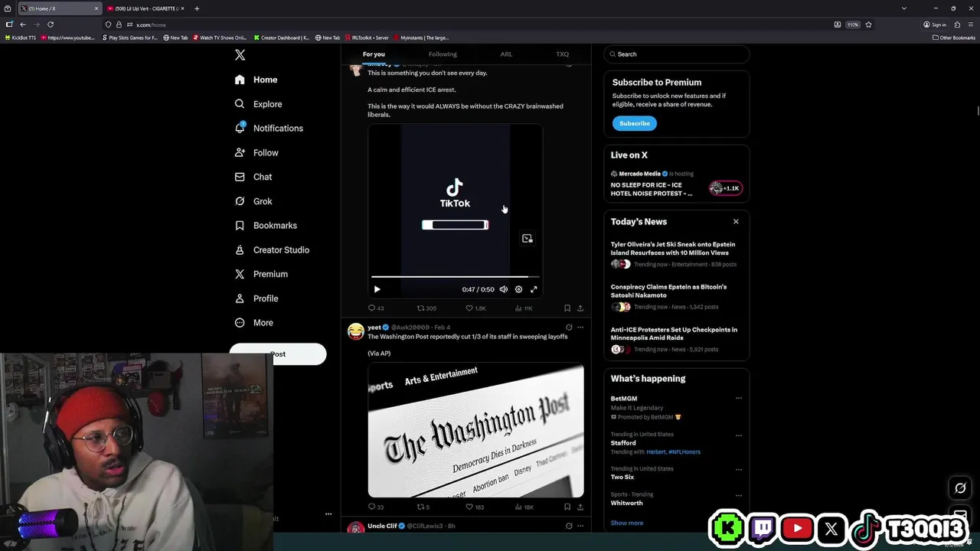Open Grok in the sidebar
Image resolution: width=980 pixels, height=551 pixels.
253,201
